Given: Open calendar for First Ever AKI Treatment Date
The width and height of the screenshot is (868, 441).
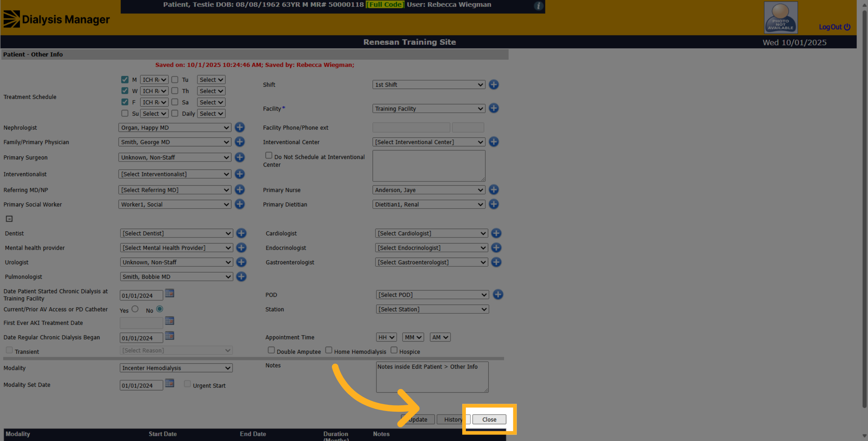Looking at the screenshot, I should (x=170, y=321).
